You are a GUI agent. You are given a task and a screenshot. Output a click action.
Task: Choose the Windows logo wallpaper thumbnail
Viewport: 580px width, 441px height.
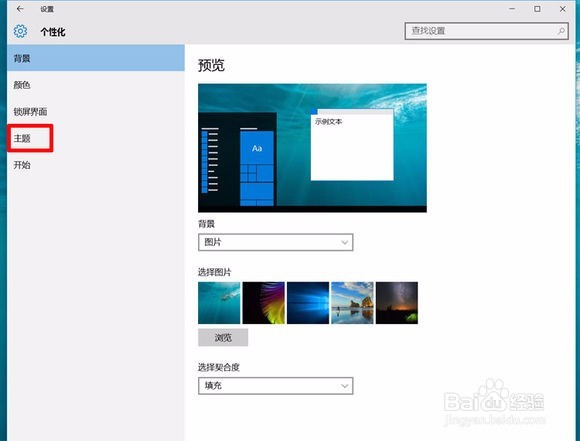click(x=308, y=303)
